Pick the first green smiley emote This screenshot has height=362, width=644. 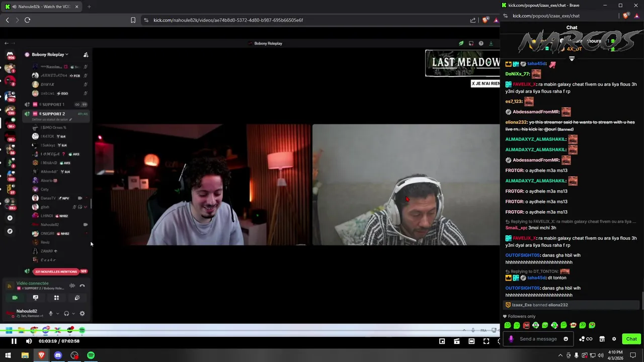(x=507, y=325)
